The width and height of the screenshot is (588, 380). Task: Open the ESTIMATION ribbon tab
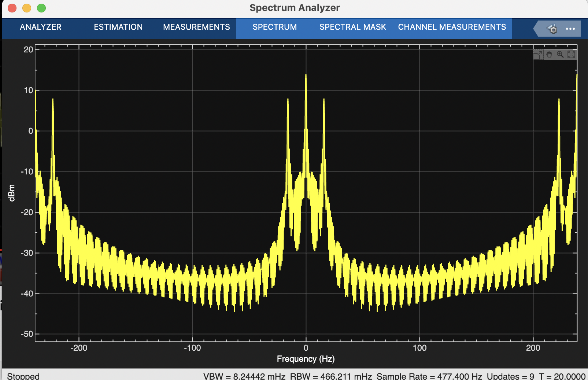[118, 27]
